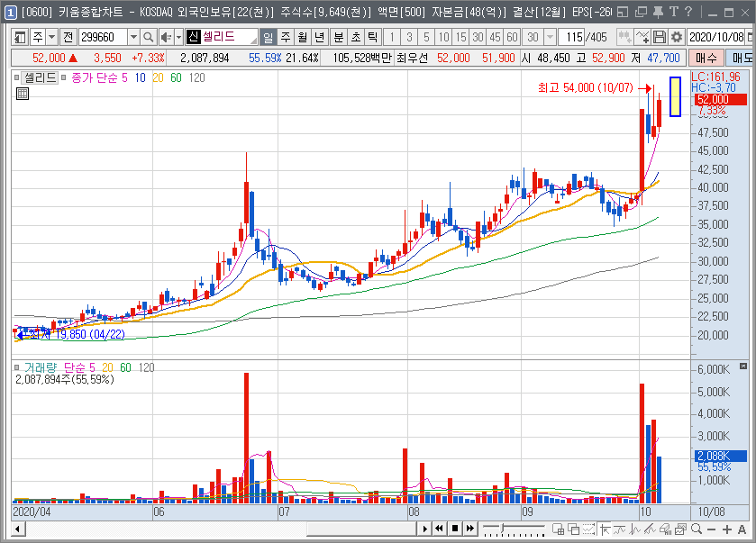This screenshot has height=543, width=756.
Task: Click the add indicator line-chart icon
Action: point(642,37)
